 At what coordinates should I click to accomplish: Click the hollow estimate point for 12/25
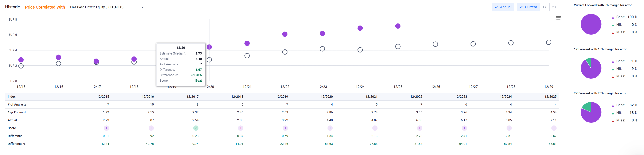click(x=398, y=46)
